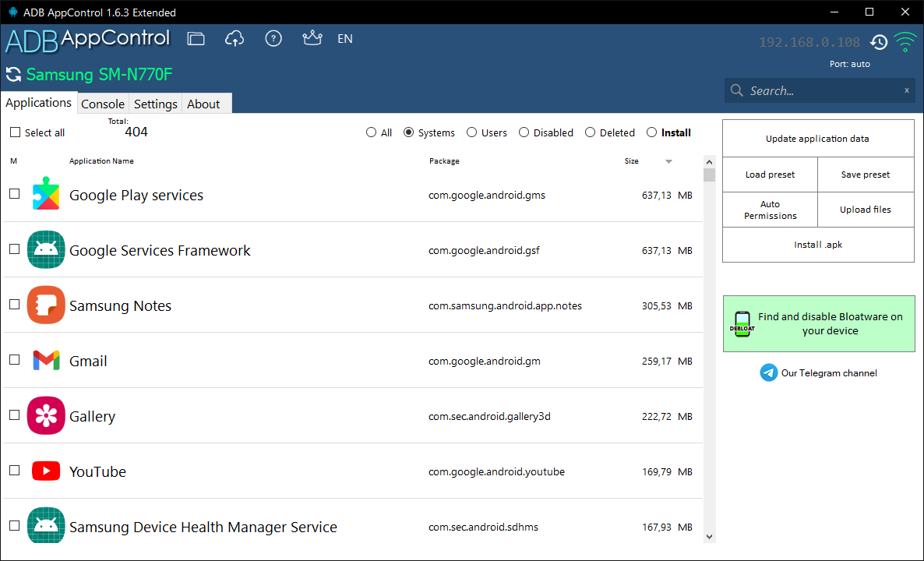The image size is (924, 561).
Task: Click the ADB AppControl logo
Action: coord(88,40)
